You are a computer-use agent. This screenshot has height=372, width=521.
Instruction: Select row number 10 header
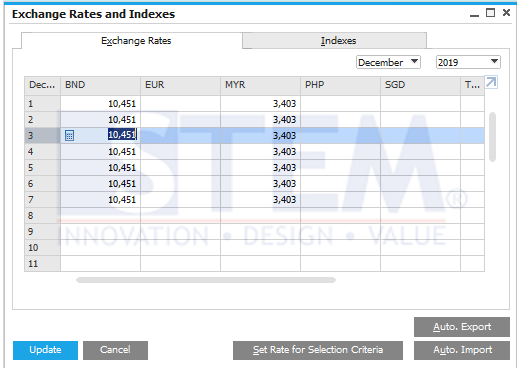(42, 248)
